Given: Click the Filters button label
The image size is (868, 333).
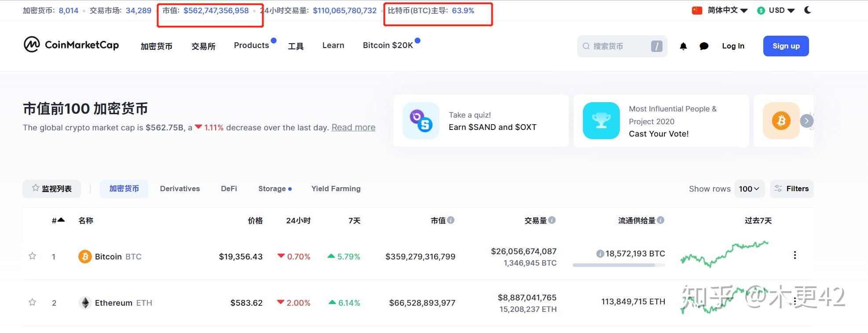Looking at the screenshot, I should 798,189.
